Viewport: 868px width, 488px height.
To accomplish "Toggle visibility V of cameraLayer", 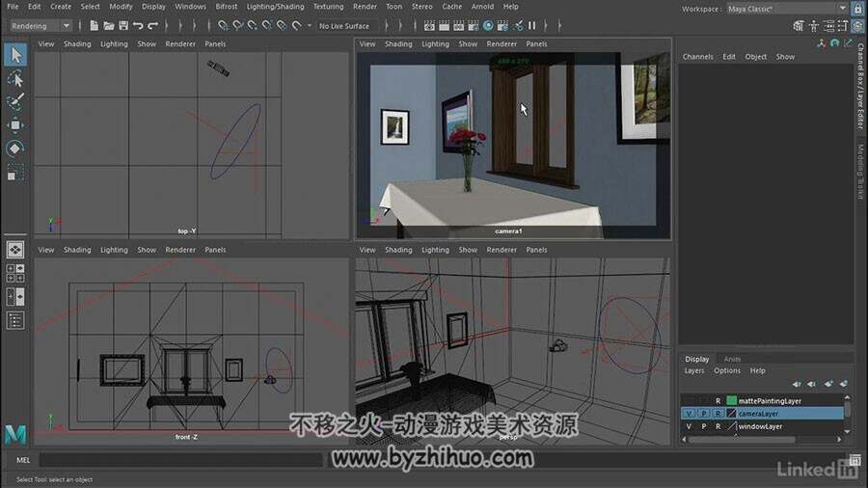I will 689,414.
